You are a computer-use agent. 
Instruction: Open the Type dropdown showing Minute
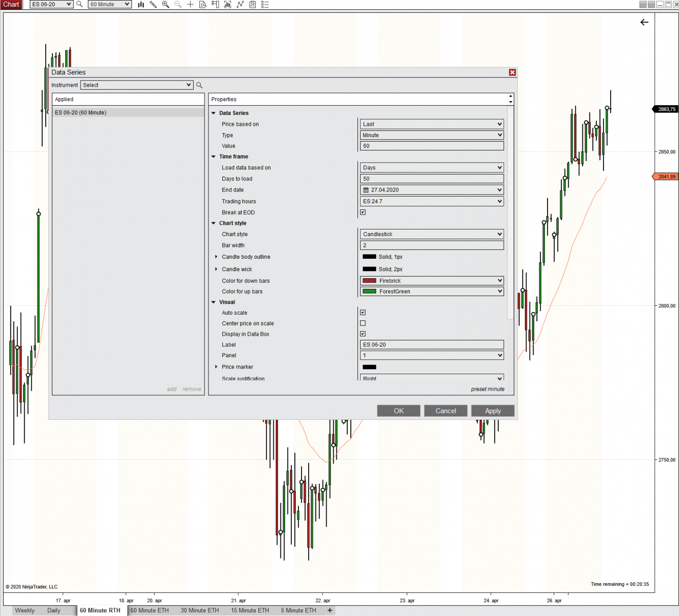[432, 135]
